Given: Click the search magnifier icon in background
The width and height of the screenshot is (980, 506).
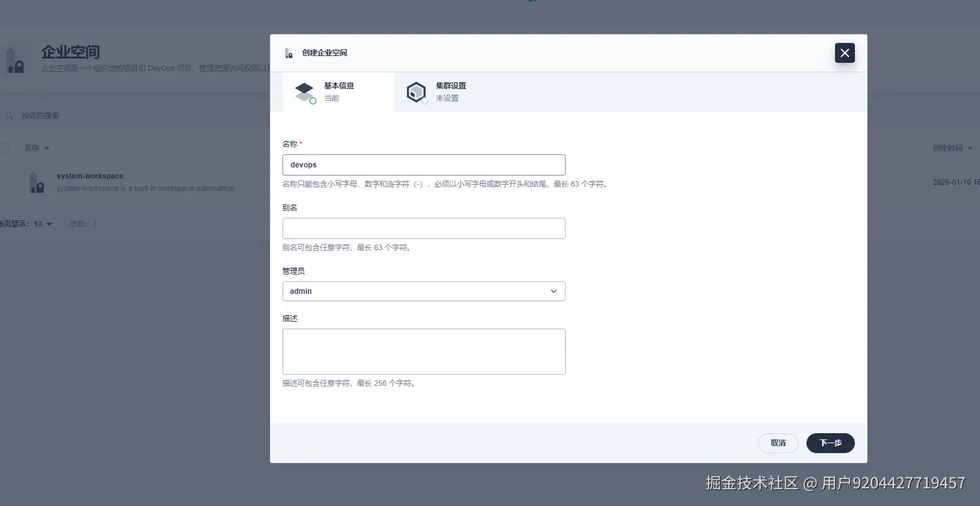Looking at the screenshot, I should click(9, 116).
